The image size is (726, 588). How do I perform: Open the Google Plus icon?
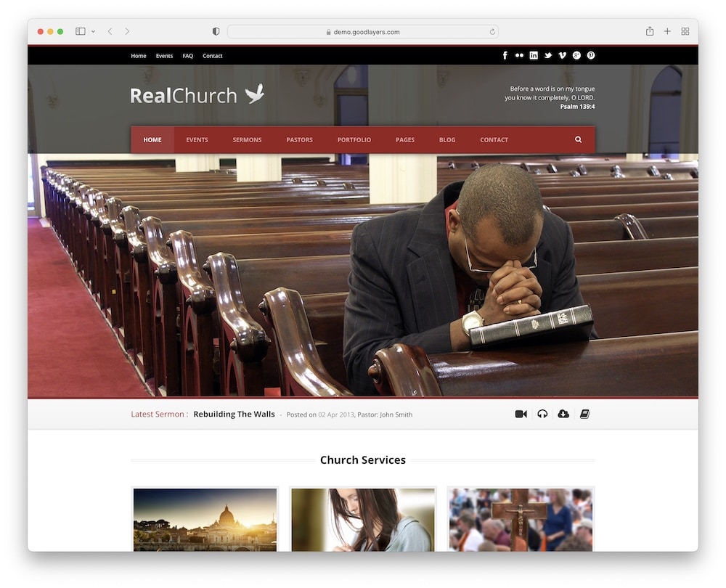[x=576, y=56]
